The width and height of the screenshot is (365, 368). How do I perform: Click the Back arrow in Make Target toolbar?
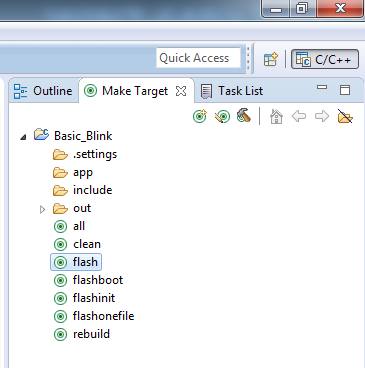tap(299, 116)
